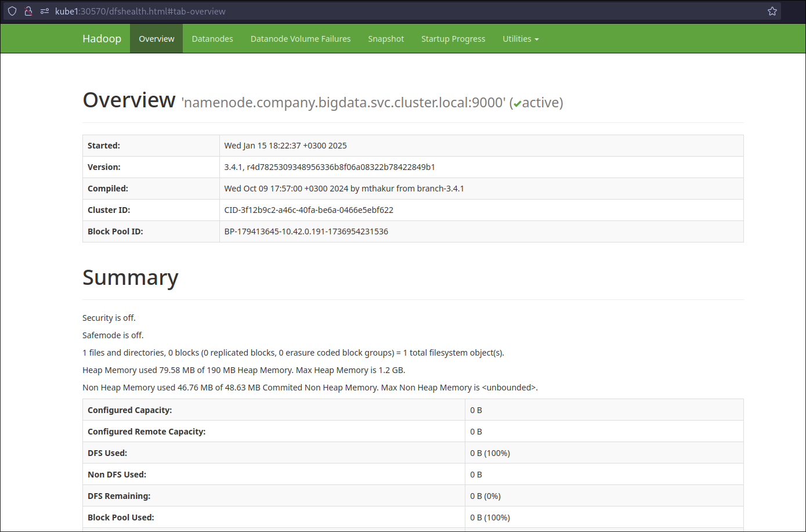Click the DFS Remaining value 0 B (0%)
Image resolution: width=806 pixels, height=532 pixels.
pyautogui.click(x=485, y=496)
